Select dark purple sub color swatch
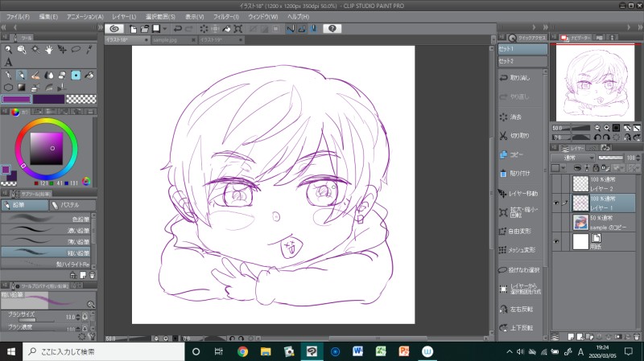Image resolution: width=644 pixels, height=361 pixels. [49, 99]
